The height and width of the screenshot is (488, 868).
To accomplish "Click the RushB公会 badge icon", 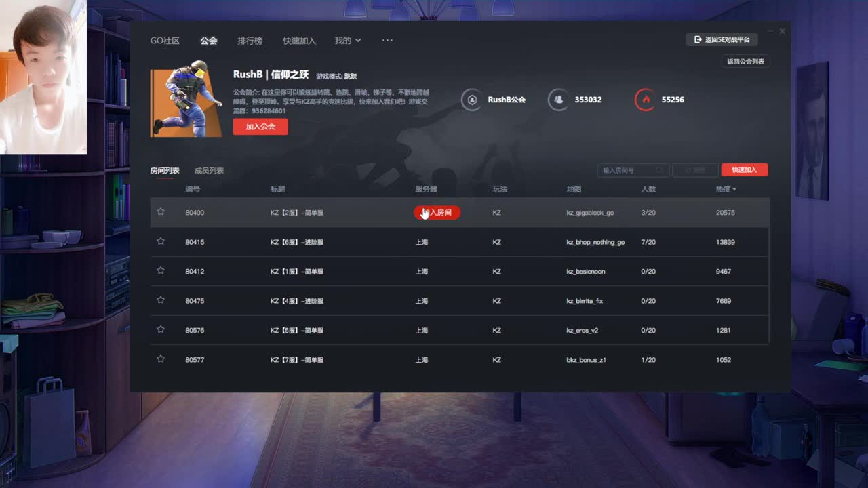I will pyautogui.click(x=471, y=100).
